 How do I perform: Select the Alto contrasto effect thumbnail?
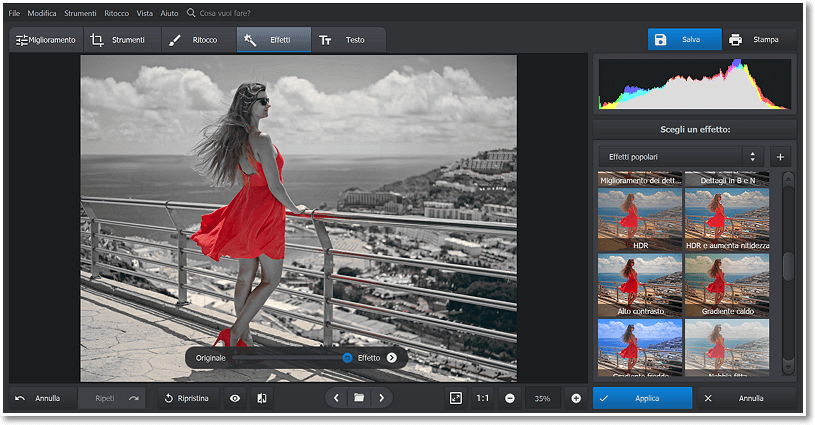point(640,286)
